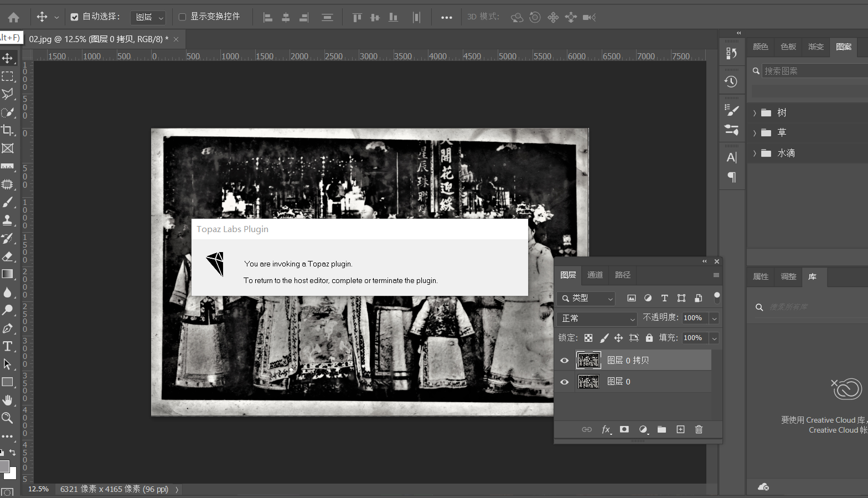Screen dimensions: 868x498
Task: Open the 图层 auto-select dropdown
Action: (148, 18)
